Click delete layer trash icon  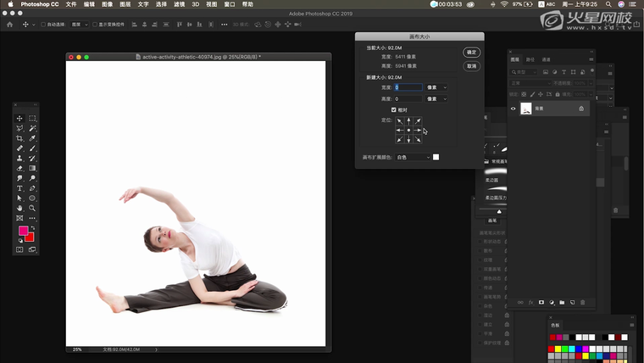tap(583, 302)
